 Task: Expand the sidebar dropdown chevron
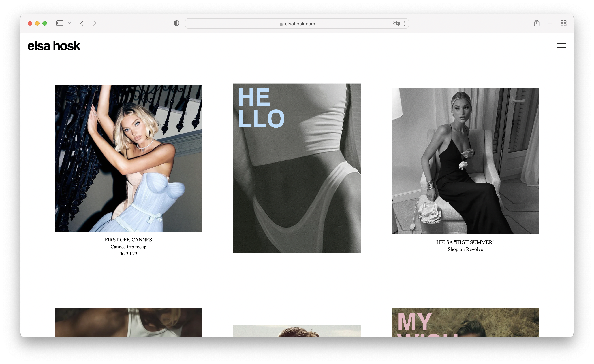pyautogui.click(x=69, y=23)
